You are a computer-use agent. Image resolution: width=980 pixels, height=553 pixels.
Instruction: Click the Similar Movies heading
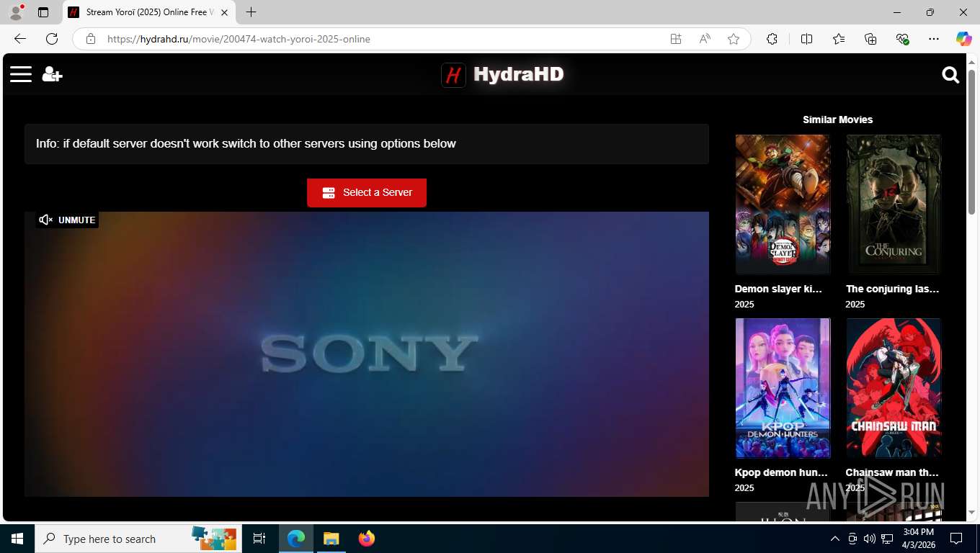click(837, 120)
